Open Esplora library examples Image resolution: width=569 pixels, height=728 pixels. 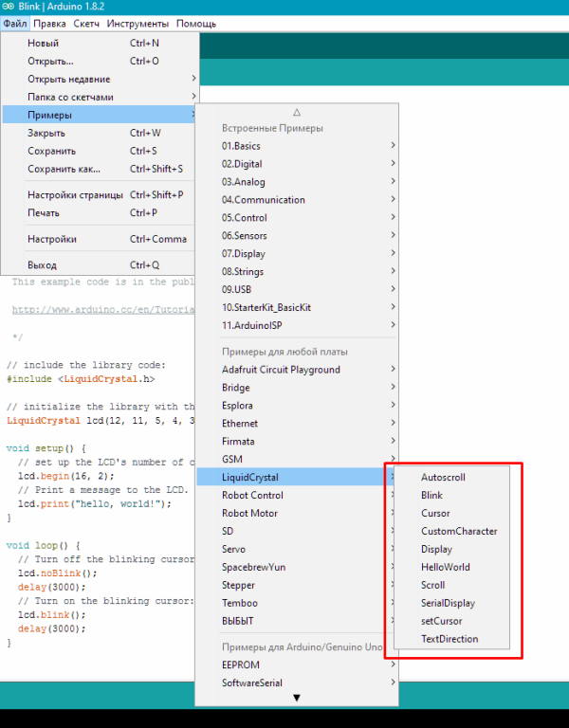click(x=297, y=406)
